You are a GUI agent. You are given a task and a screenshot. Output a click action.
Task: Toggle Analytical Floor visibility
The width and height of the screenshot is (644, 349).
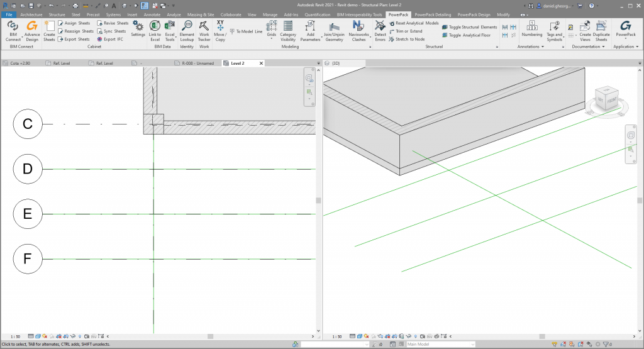pyautogui.click(x=466, y=35)
